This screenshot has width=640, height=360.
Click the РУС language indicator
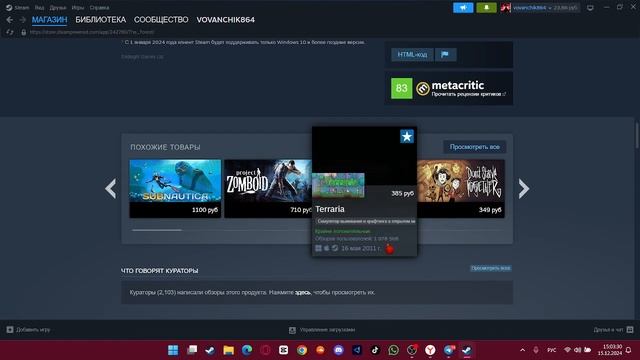551,350
